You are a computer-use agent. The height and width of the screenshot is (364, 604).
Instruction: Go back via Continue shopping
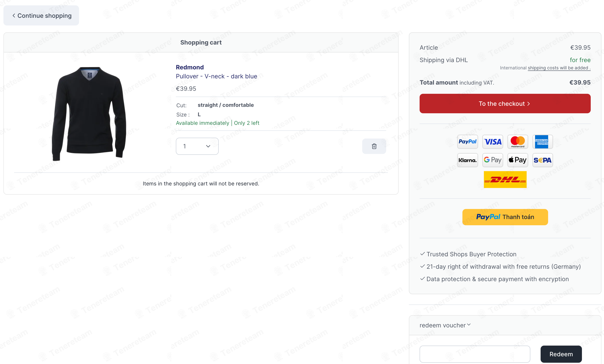coord(41,16)
